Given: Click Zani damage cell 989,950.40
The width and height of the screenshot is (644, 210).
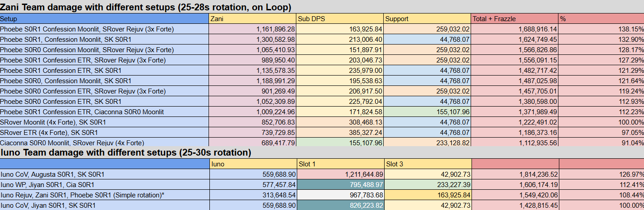Looking at the screenshot, I should [253, 60].
